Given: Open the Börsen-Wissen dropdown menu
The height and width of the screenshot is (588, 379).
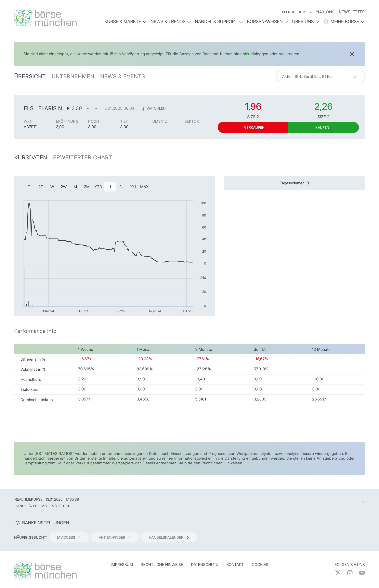Looking at the screenshot, I should click(x=267, y=22).
